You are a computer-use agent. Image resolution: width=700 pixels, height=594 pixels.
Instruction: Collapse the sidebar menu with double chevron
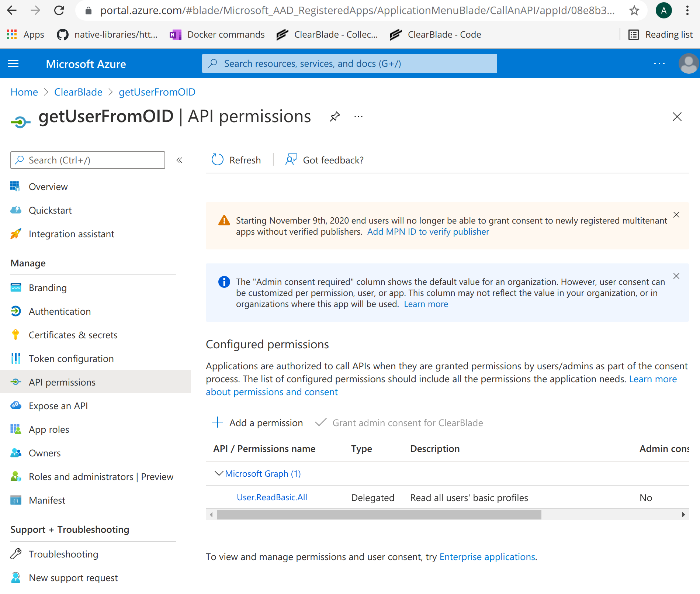[179, 160]
